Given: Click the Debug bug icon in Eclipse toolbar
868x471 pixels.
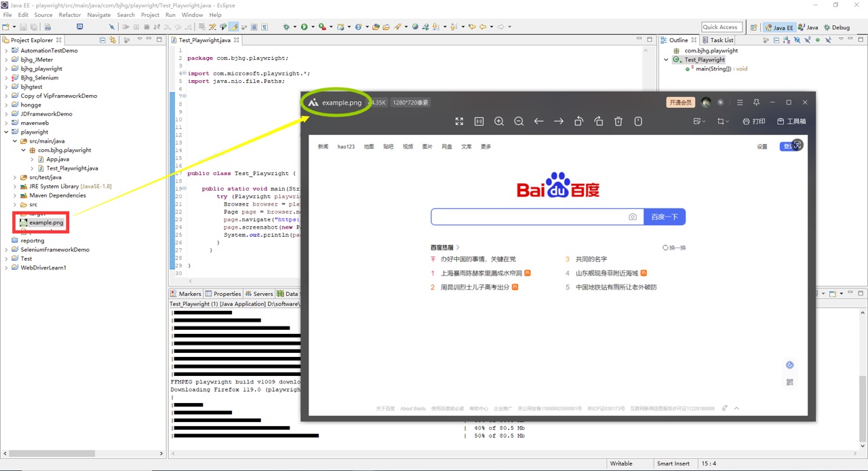Looking at the screenshot, I should click(286, 27).
